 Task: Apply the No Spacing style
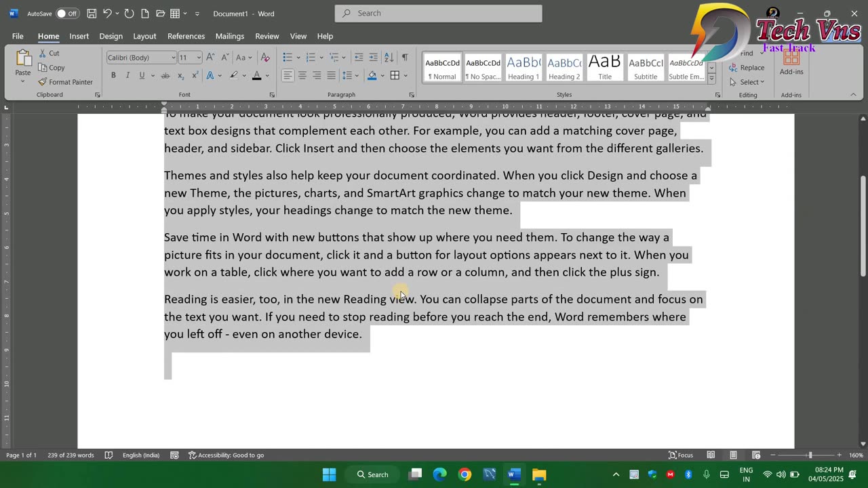(x=483, y=68)
